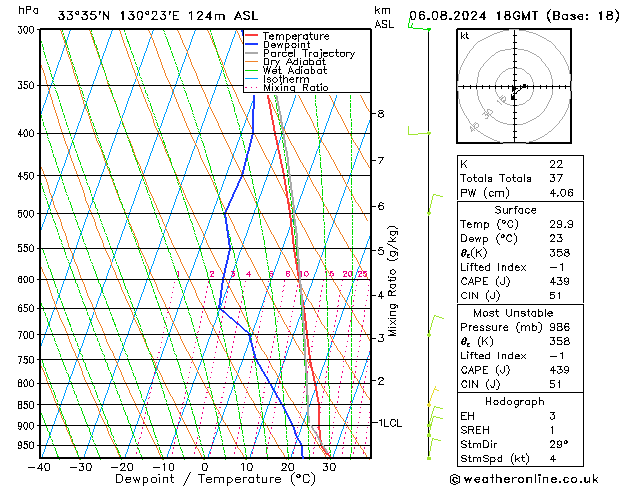Click the 950 hPa pressure label
Image resolution: width=629 pixels, height=486 pixels.
[x=28, y=446]
